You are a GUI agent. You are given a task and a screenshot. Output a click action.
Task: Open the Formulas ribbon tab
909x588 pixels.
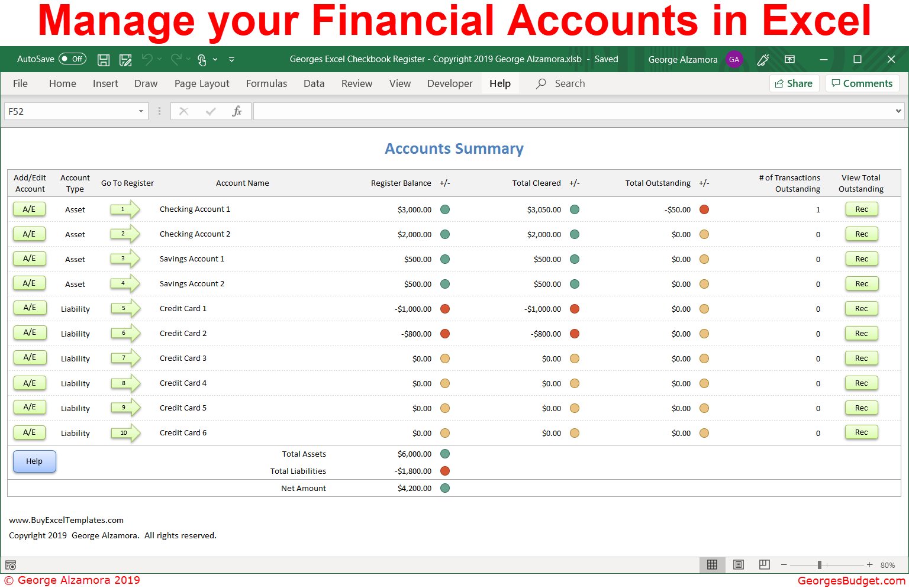click(266, 83)
